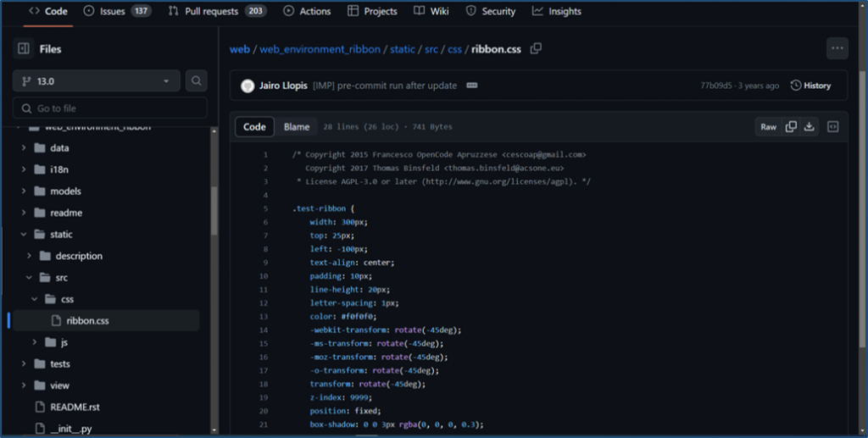Viewport: 868px width, 438px height.
Task: Expand the view folder
Action: (x=23, y=385)
